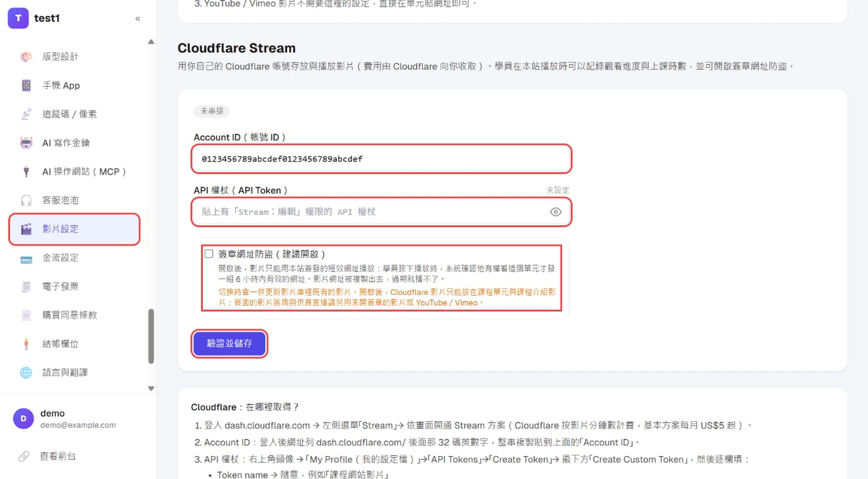Collapse the sidebar with double chevron

[x=137, y=18]
